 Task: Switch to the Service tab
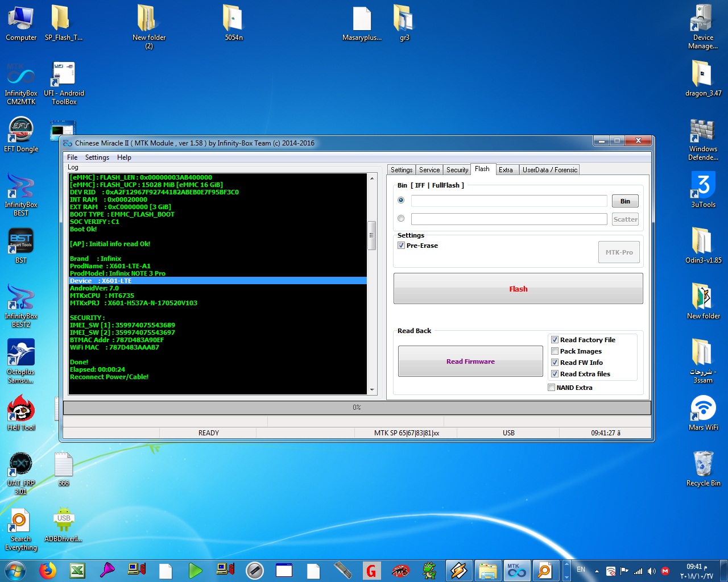coord(429,170)
